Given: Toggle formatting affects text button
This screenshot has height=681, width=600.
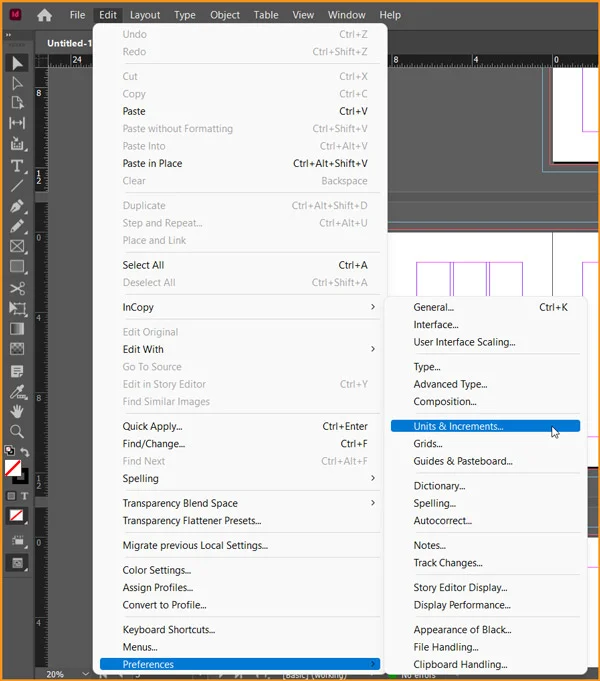Looking at the screenshot, I should pos(24,495).
